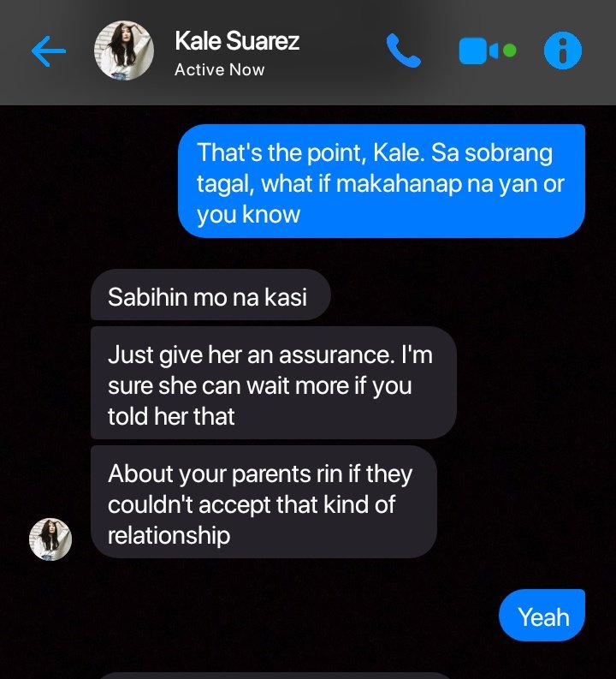Tap the partially visible message at bottom
Screen dimensions: 616x679
[274, 676]
